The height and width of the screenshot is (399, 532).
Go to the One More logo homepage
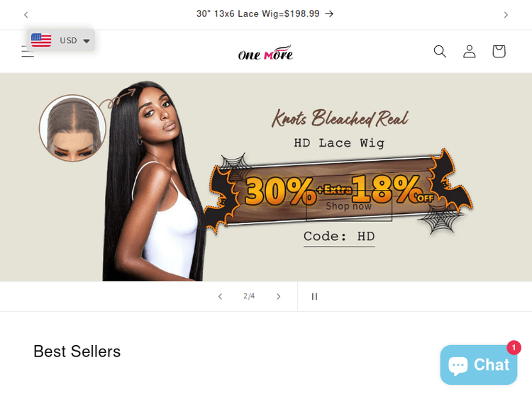266,52
